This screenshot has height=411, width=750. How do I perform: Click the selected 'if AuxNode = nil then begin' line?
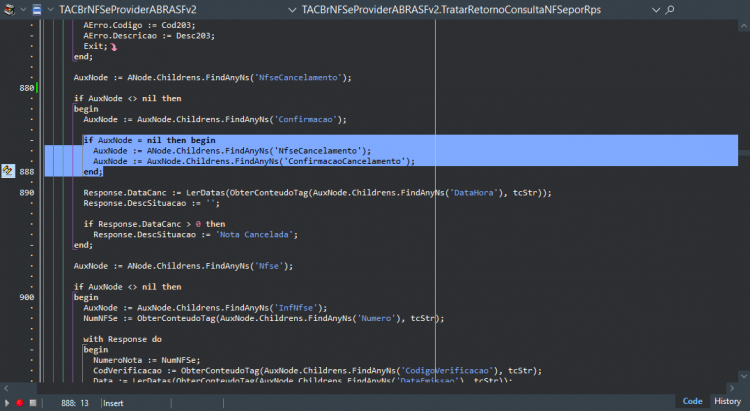(149, 140)
